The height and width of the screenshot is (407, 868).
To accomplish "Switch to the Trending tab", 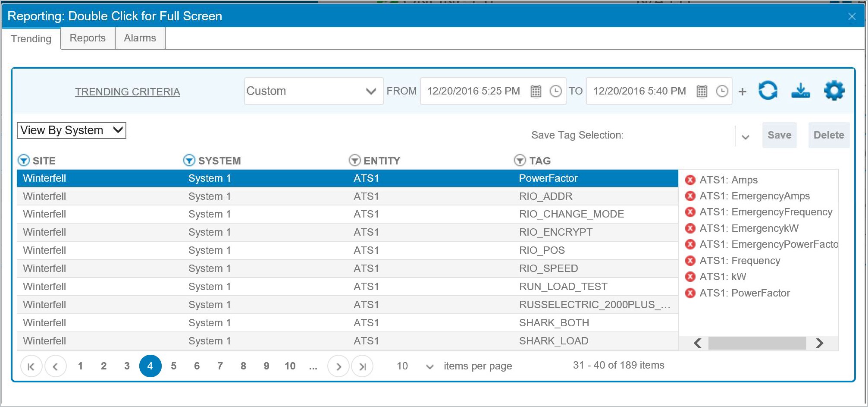I will [31, 39].
